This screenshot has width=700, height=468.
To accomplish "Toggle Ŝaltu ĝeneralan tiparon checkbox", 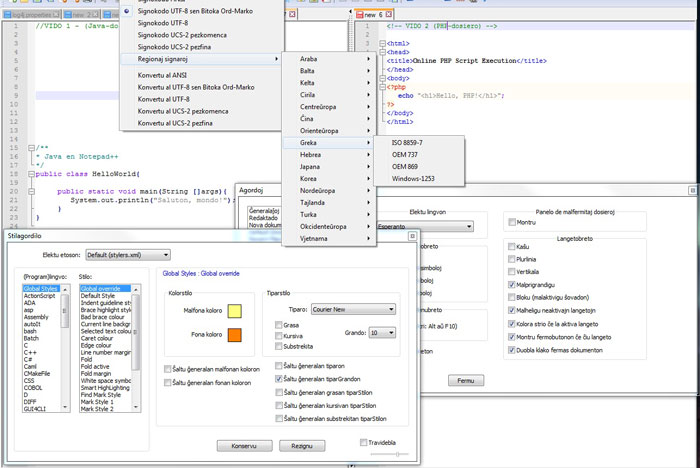I will [279, 366].
